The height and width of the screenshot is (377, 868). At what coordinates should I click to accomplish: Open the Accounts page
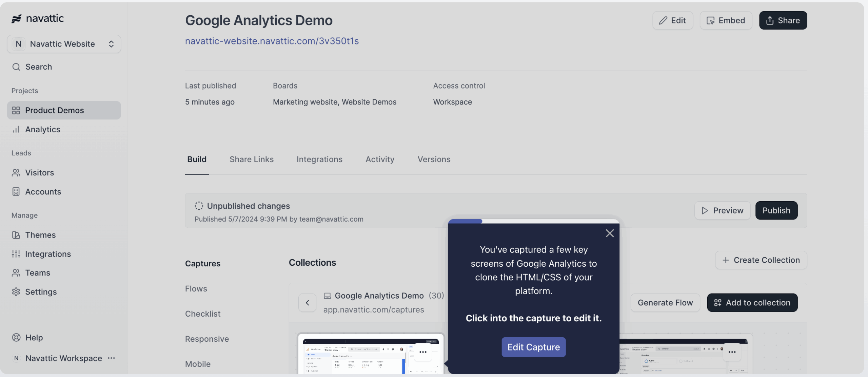[43, 191]
